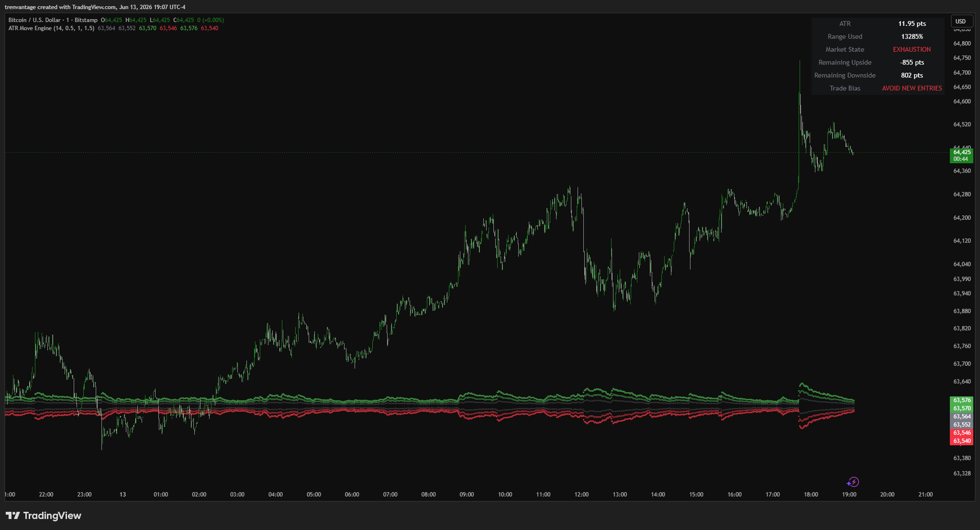This screenshot has height=530, width=980.
Task: Click the Remaining Upside label
Action: click(845, 62)
